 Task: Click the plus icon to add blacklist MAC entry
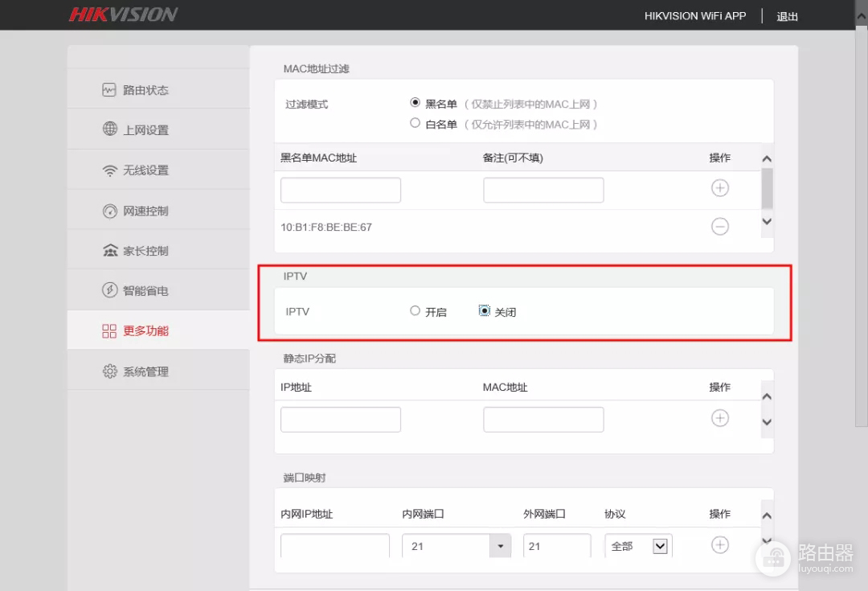[x=719, y=187]
